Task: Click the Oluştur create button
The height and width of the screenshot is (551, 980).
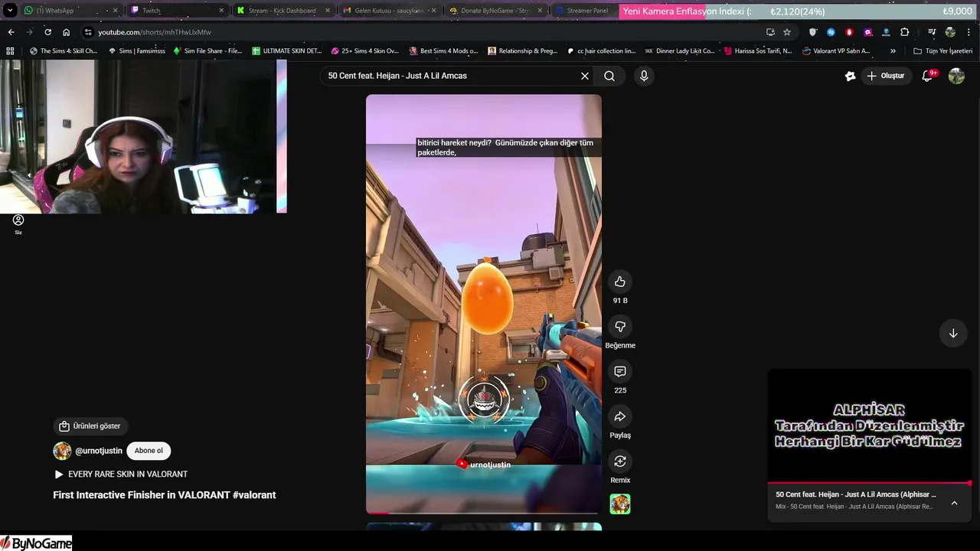Action: [x=885, y=76]
